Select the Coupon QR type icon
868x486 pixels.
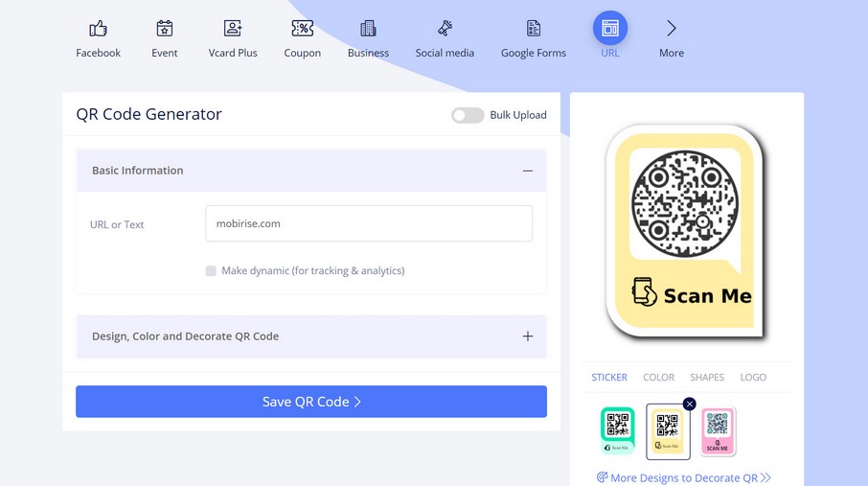302,29
